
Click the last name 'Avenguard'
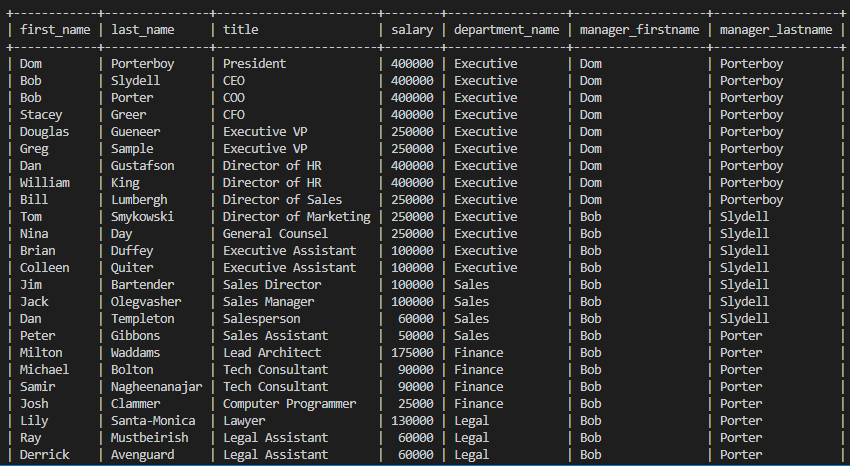click(143, 455)
